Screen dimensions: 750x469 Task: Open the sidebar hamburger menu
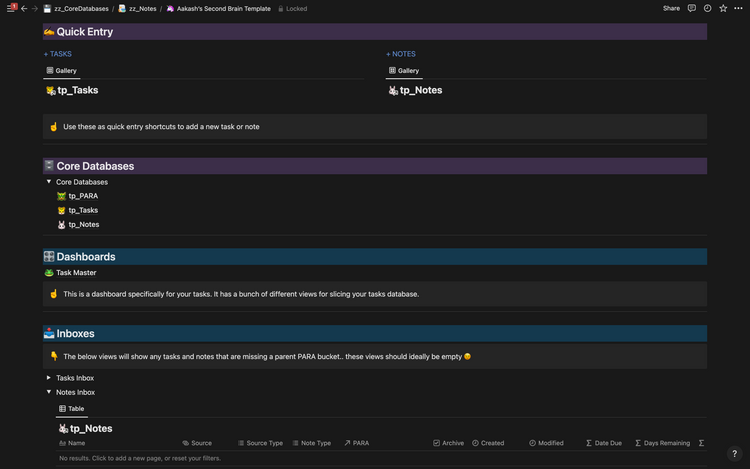pyautogui.click(x=11, y=9)
